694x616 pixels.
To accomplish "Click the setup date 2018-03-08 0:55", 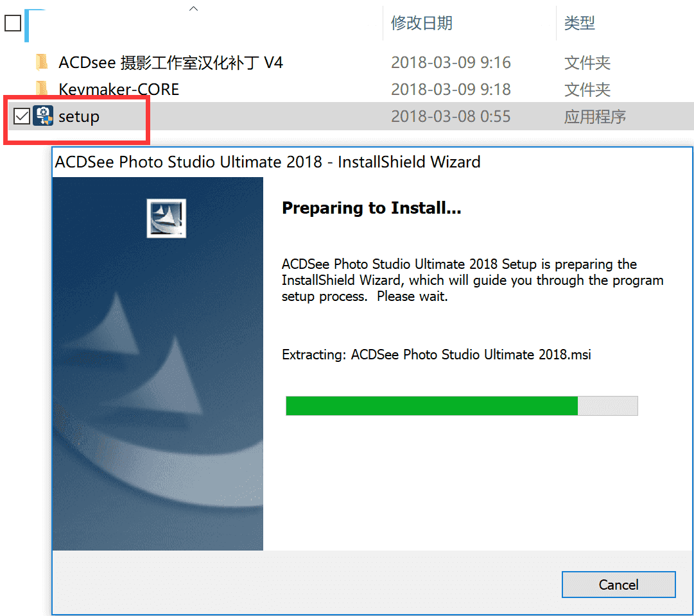I will (x=451, y=116).
